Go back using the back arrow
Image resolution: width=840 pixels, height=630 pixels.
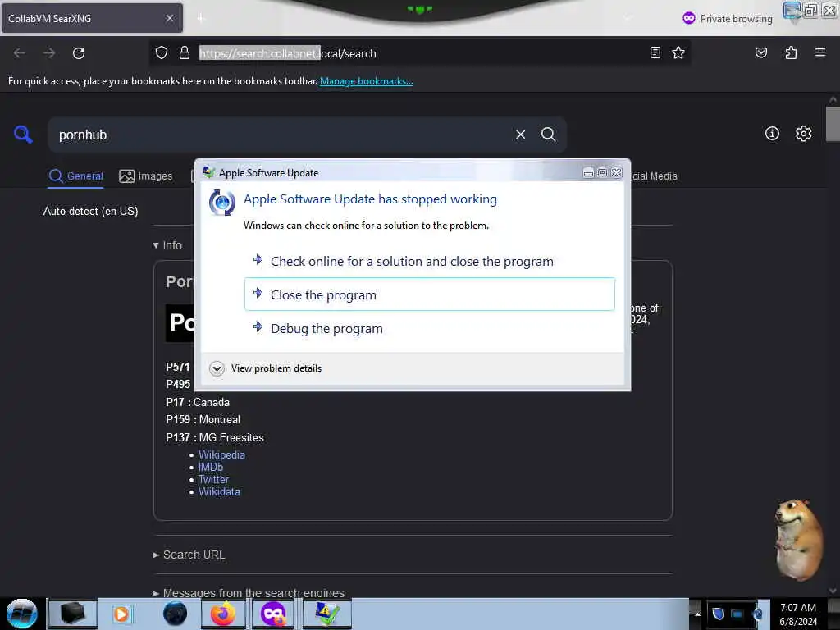pyautogui.click(x=20, y=53)
